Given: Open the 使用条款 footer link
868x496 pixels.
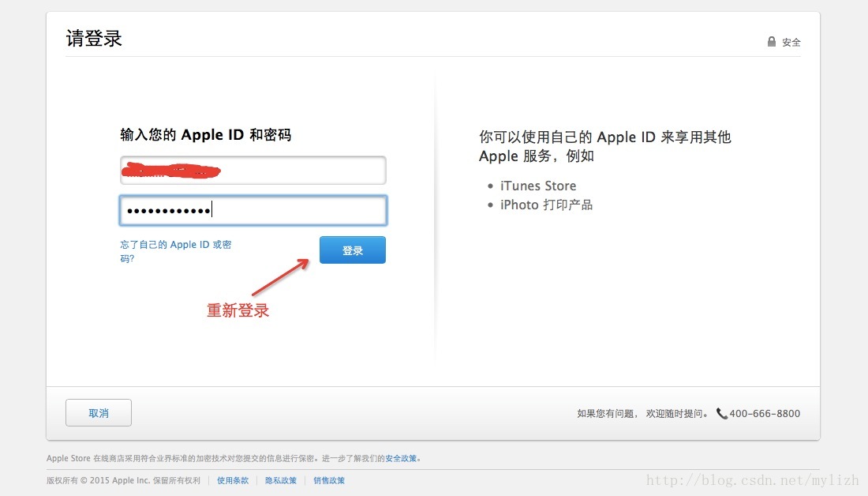Looking at the screenshot, I should [233, 480].
